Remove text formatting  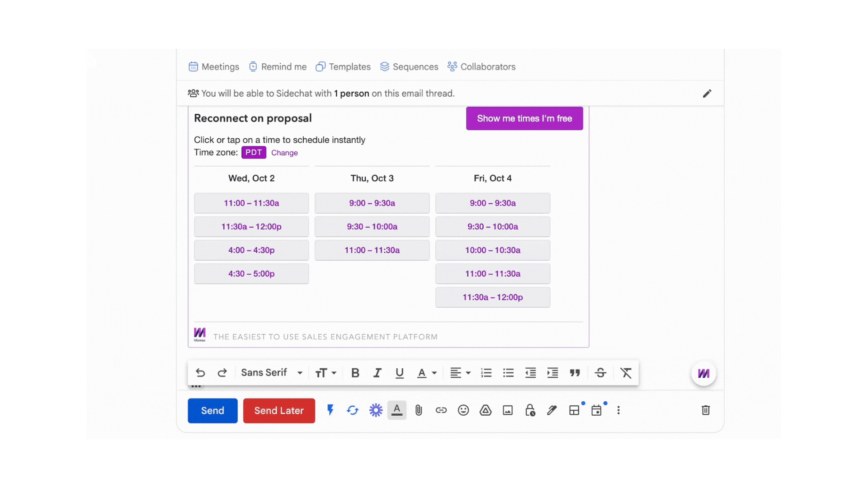pos(626,373)
